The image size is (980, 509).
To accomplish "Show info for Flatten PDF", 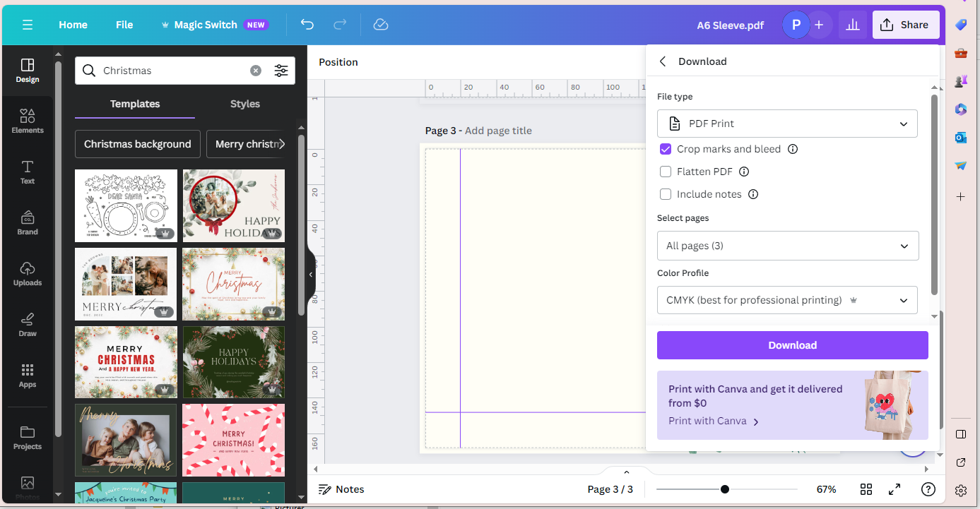I will 744,172.
